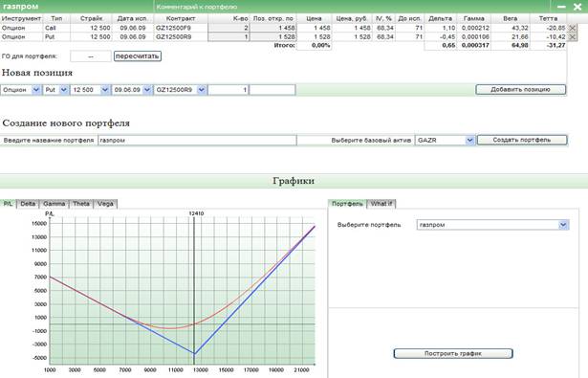This screenshot has height=378, width=588.
Task: Click the Дельта column header
Action: tap(440, 18)
